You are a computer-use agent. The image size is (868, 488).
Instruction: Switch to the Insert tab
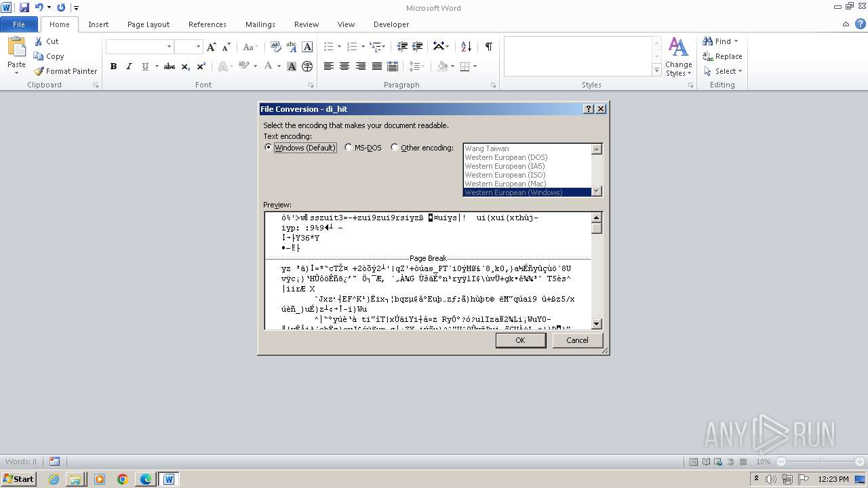pyautogui.click(x=98, y=24)
